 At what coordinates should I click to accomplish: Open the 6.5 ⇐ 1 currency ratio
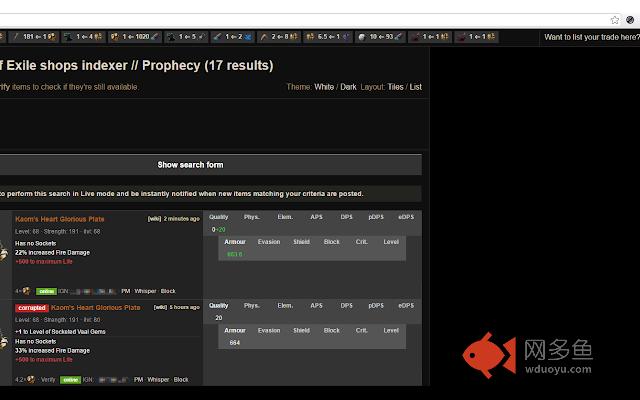[x=327, y=37]
